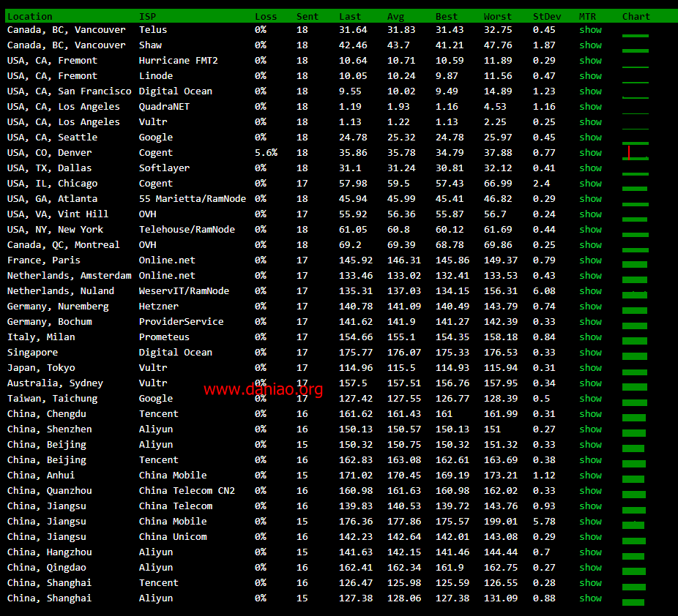Open MTR show link for Vancouver Shaw
Image resolution: width=678 pixels, height=616 pixels.
tap(590, 45)
